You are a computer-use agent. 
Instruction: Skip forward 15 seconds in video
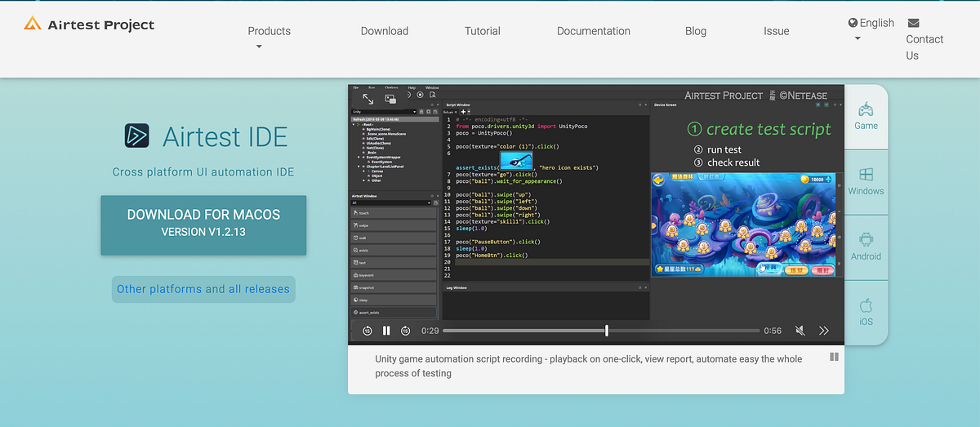(x=406, y=331)
